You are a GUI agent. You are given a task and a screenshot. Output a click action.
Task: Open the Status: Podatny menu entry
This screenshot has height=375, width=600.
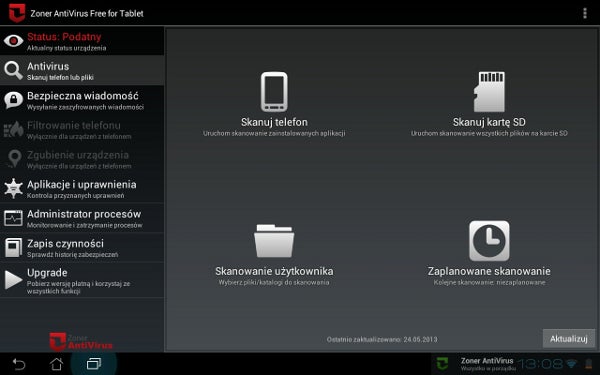[82, 41]
